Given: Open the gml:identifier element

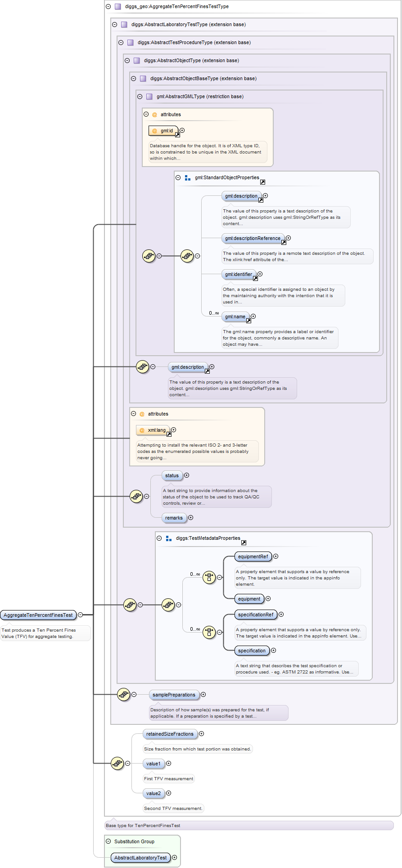Looking at the screenshot, I should coord(239,274).
